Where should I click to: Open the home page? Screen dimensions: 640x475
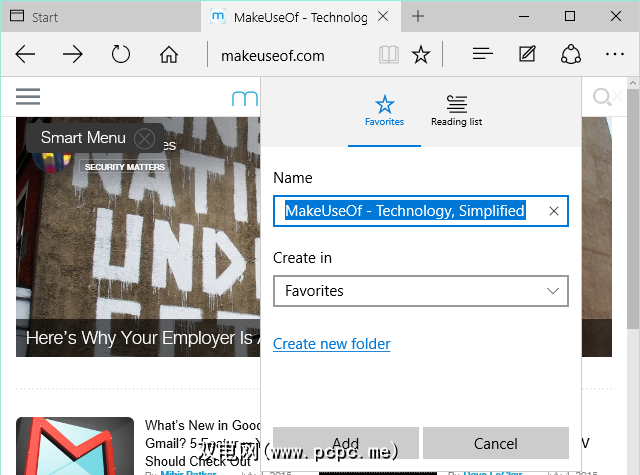coord(169,54)
